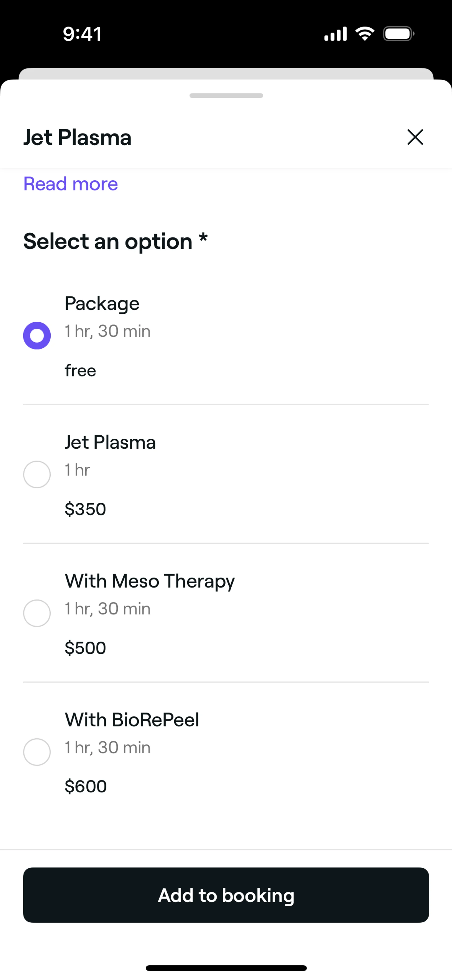Tap the "free" price text
The image size is (452, 980).
(x=80, y=371)
